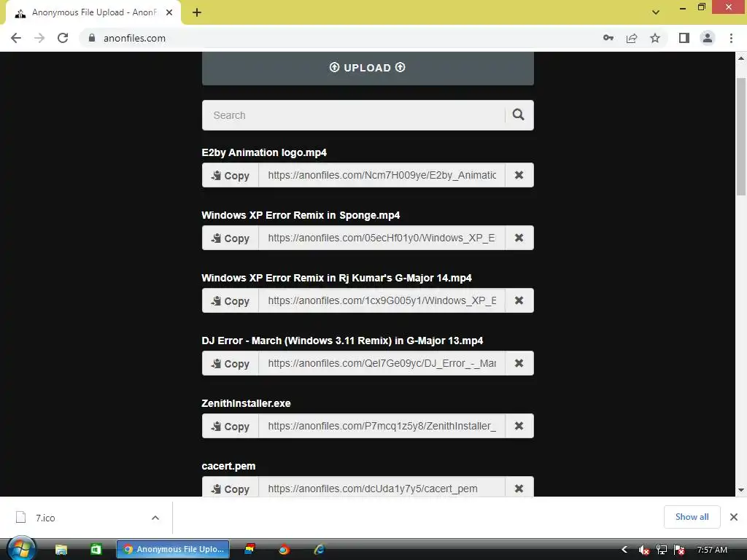The image size is (747, 560).
Task: Click Show all downloads
Action: click(x=692, y=517)
